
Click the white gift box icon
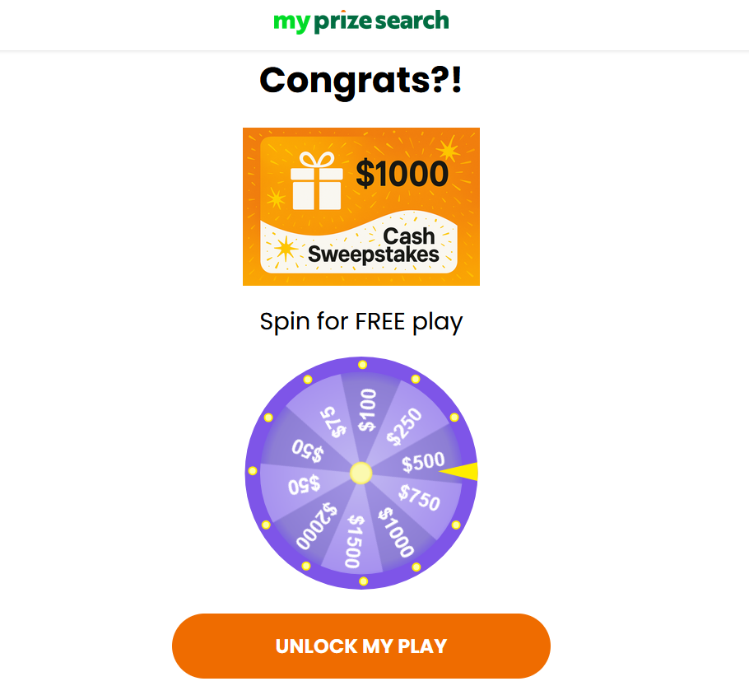316,180
